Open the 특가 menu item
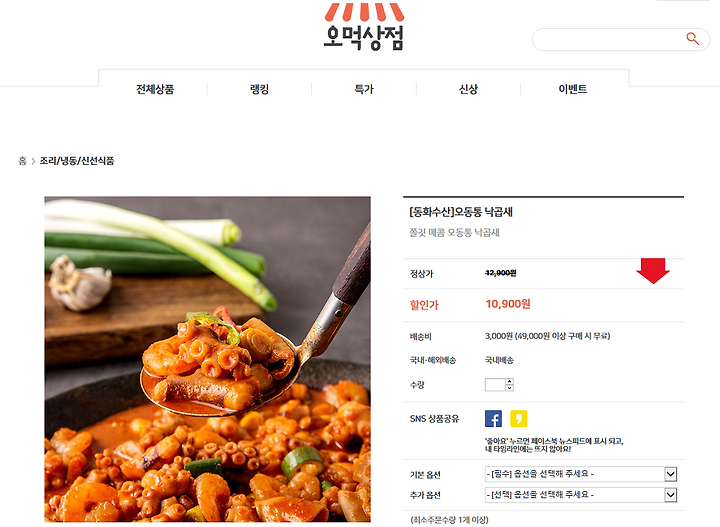The width and height of the screenshot is (720, 527). [x=364, y=89]
